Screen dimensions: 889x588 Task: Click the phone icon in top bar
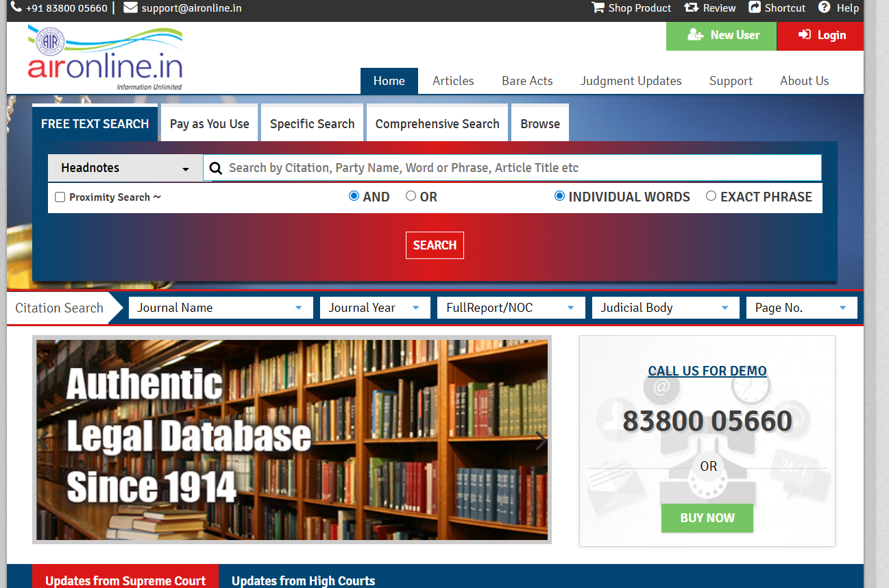click(16, 8)
